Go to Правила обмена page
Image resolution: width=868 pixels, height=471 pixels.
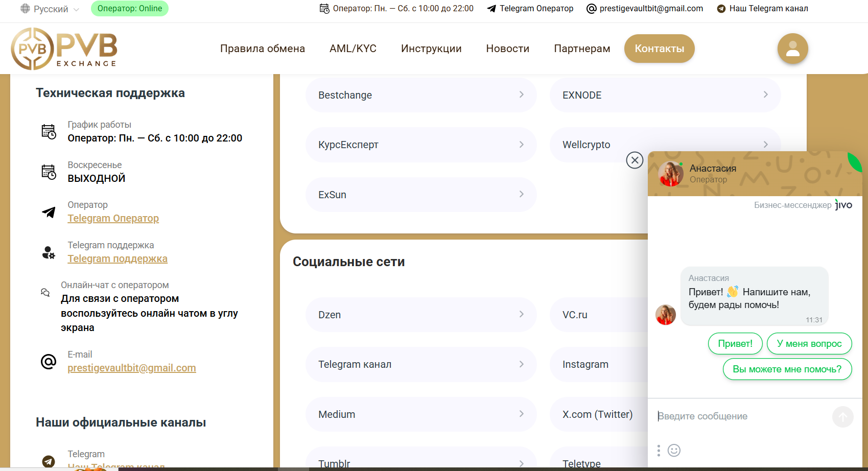263,49
